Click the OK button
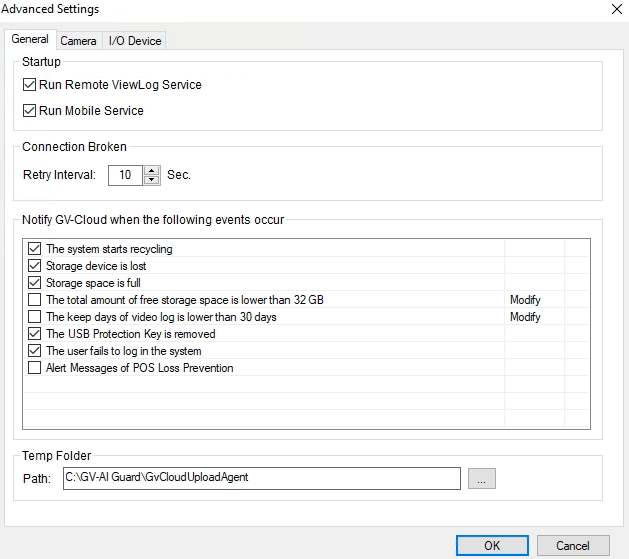The height and width of the screenshot is (559, 629). [492, 546]
